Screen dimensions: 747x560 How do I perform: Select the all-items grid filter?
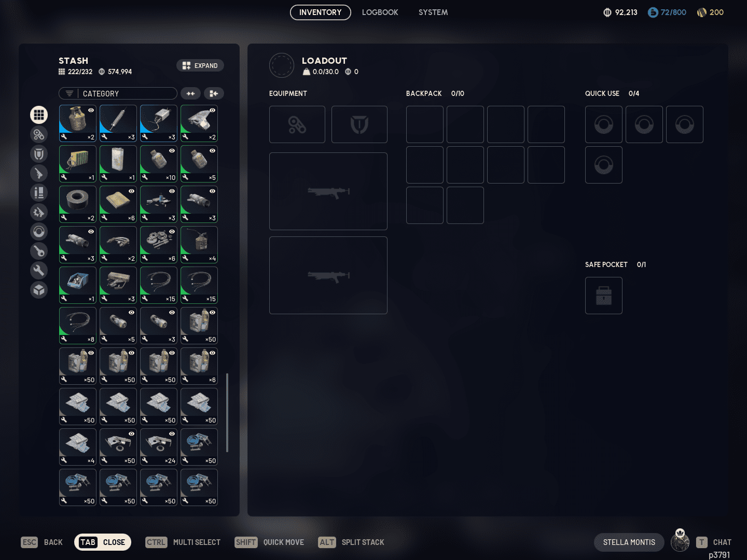pos(39,115)
